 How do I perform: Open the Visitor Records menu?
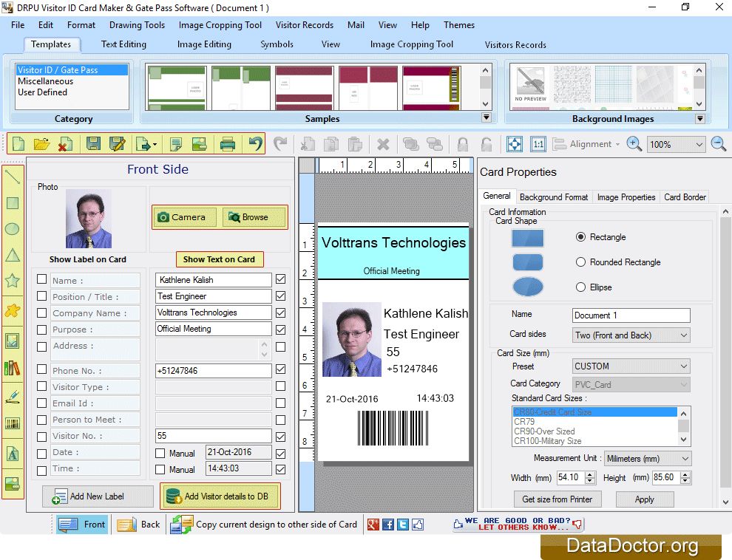[305, 24]
